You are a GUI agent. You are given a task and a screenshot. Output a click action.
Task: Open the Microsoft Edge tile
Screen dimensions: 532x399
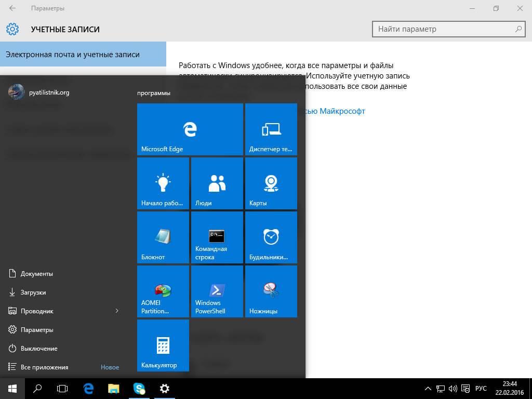click(190, 129)
